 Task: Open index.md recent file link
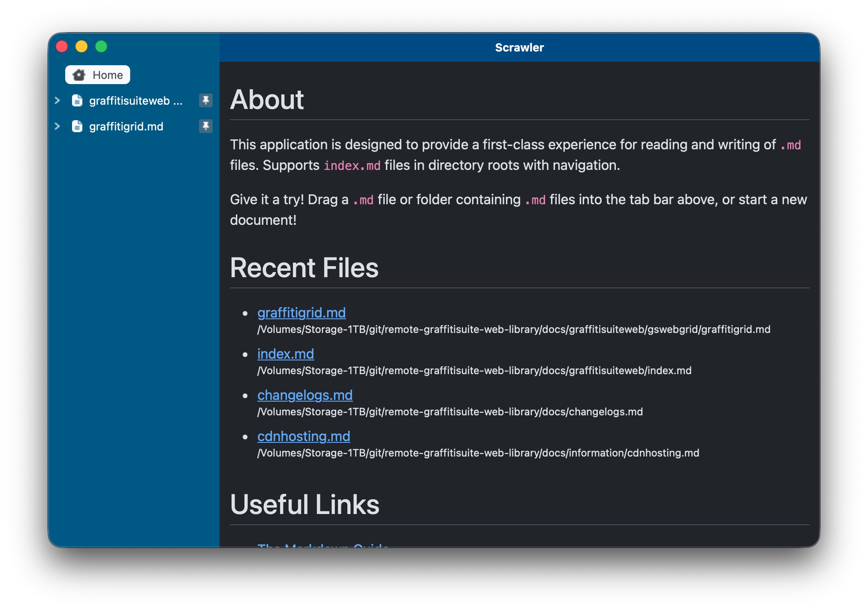click(286, 354)
